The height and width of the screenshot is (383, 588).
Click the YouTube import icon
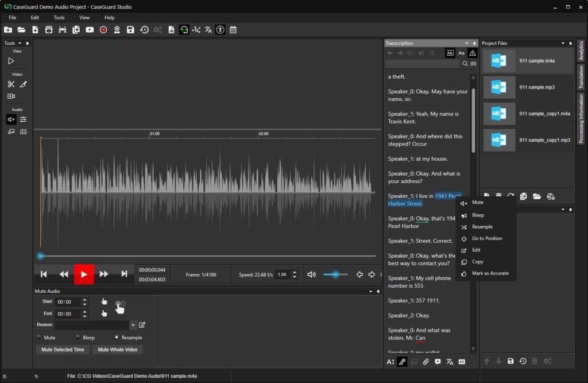(90, 30)
